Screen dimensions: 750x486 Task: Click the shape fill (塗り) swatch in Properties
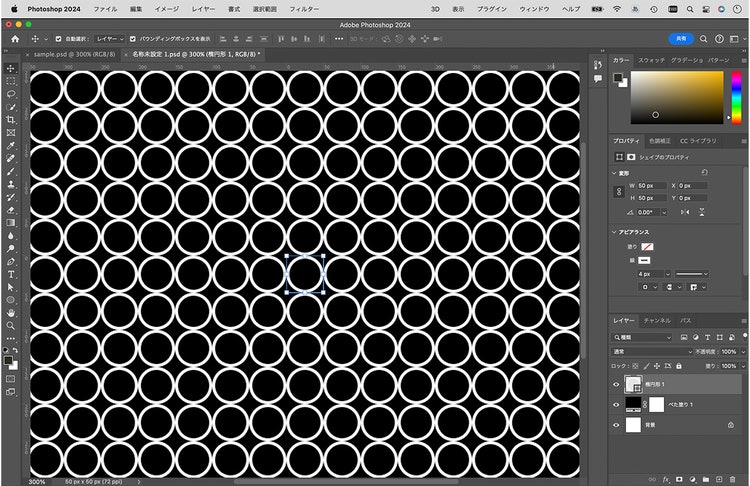(647, 247)
